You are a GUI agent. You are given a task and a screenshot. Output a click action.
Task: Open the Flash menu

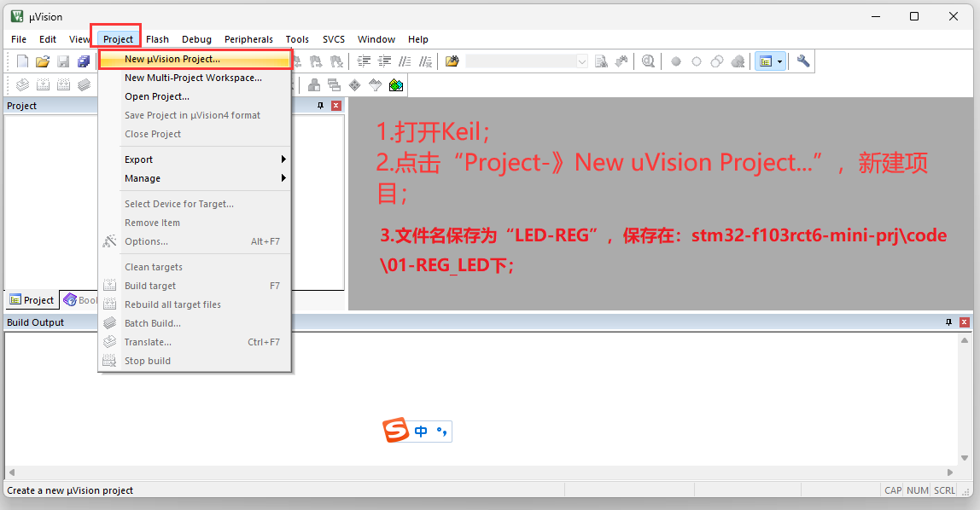(x=157, y=39)
